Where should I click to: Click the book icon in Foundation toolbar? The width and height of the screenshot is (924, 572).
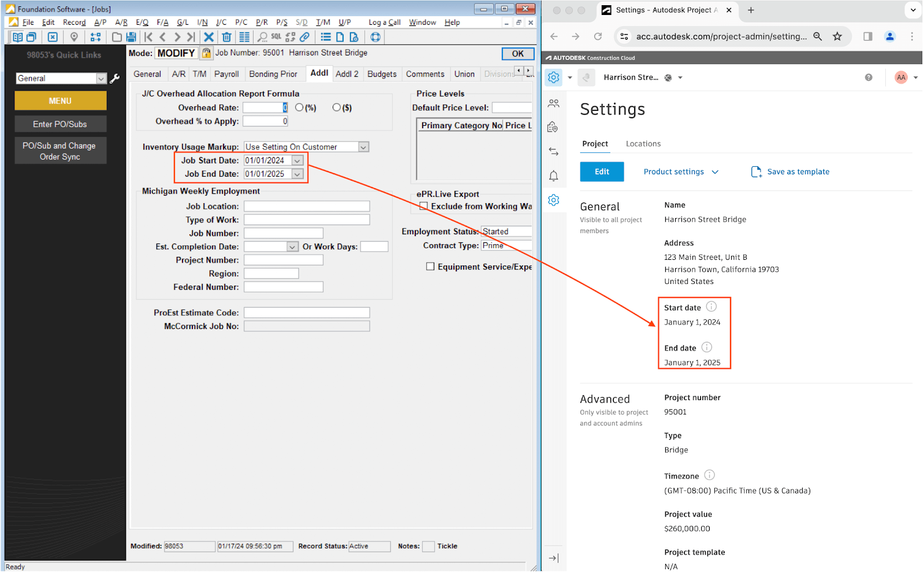click(17, 37)
